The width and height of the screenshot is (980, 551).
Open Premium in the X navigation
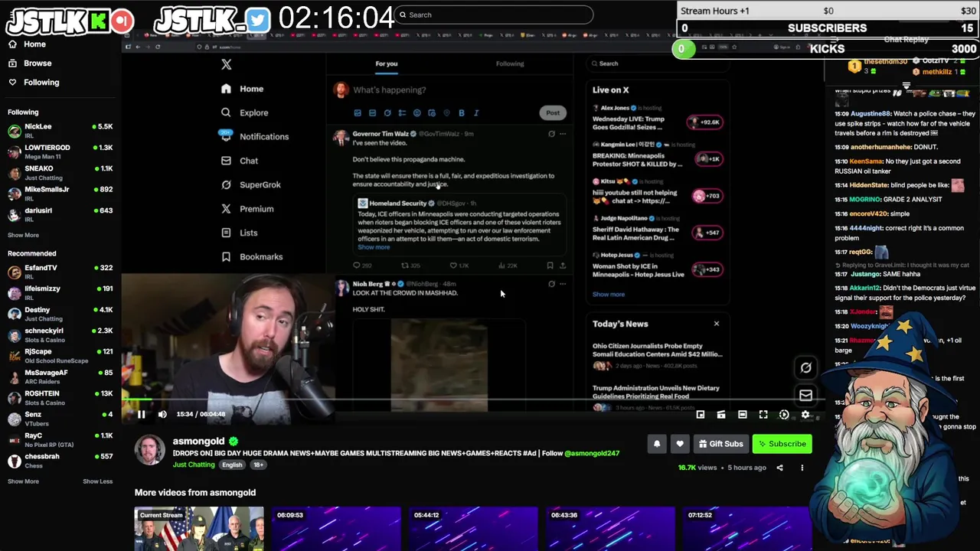tap(247, 209)
